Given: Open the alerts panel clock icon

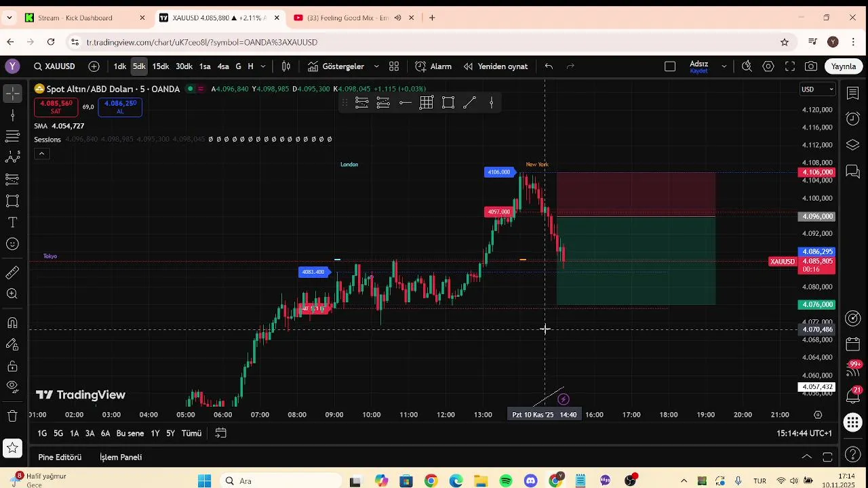Looking at the screenshot, I should point(853,119).
